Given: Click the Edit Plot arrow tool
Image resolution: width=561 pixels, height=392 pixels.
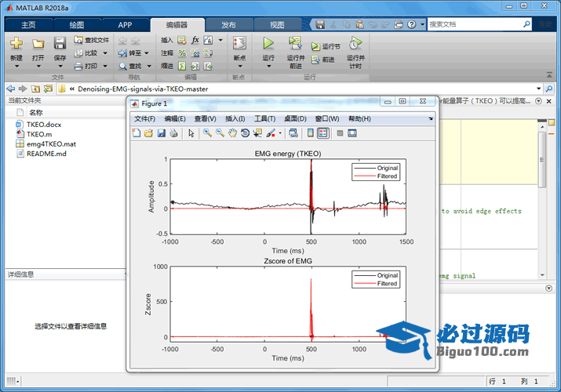Looking at the screenshot, I should pyautogui.click(x=191, y=133).
